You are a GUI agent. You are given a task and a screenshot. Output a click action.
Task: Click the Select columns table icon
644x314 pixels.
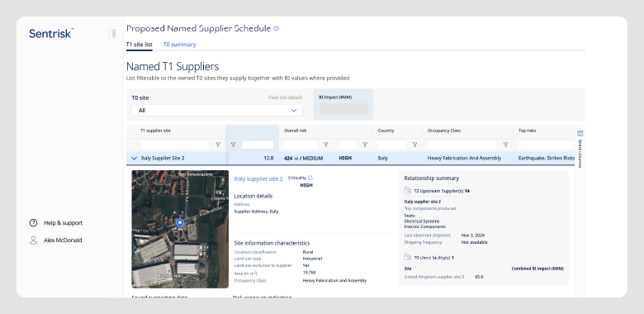[x=580, y=134]
